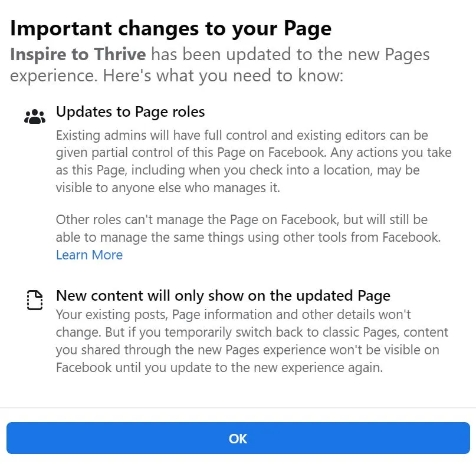Click 'has been updated to the new Pages' text
The height and width of the screenshot is (464, 476).
point(291,55)
